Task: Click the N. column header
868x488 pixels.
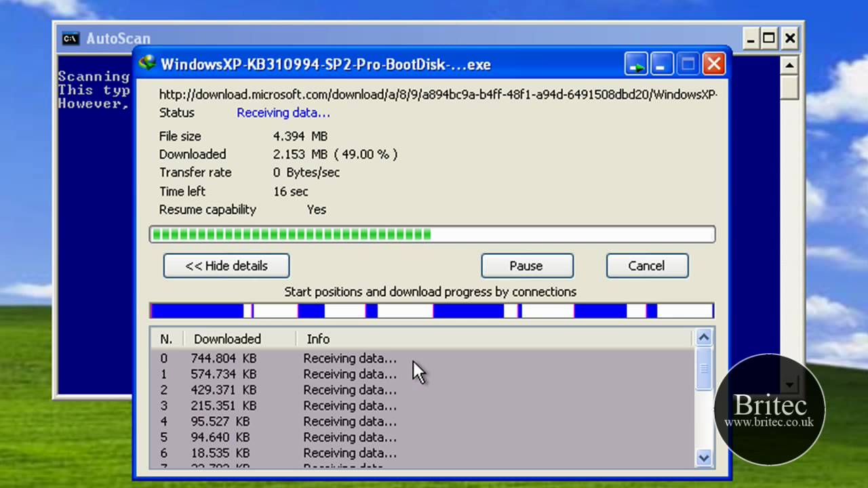Action: coord(167,339)
